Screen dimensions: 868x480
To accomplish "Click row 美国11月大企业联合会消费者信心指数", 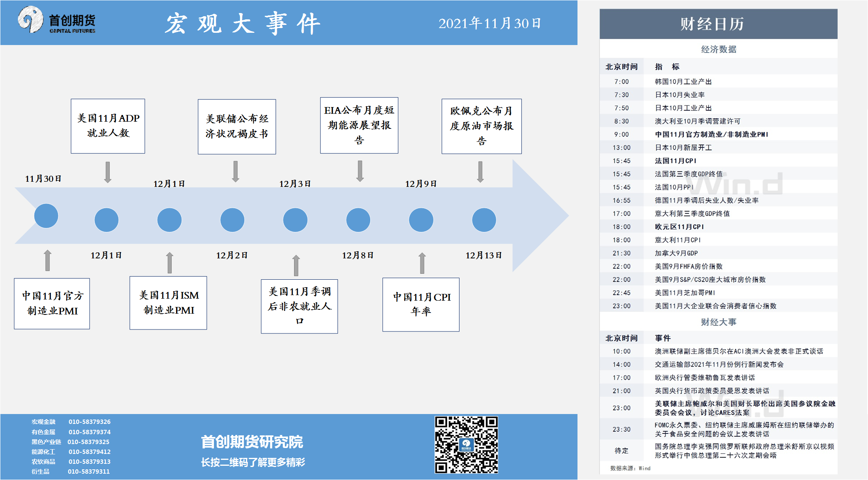I will point(718,306).
